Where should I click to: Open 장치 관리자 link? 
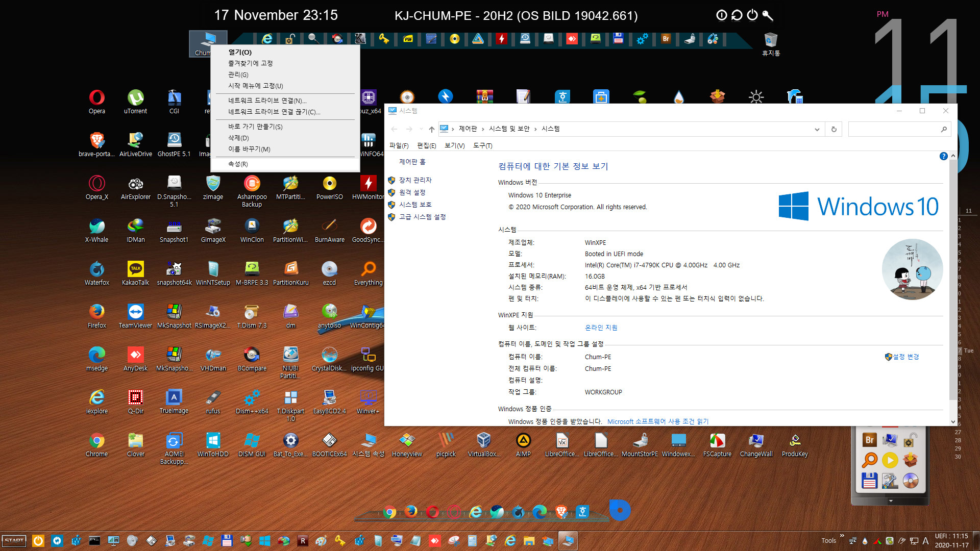tap(415, 180)
